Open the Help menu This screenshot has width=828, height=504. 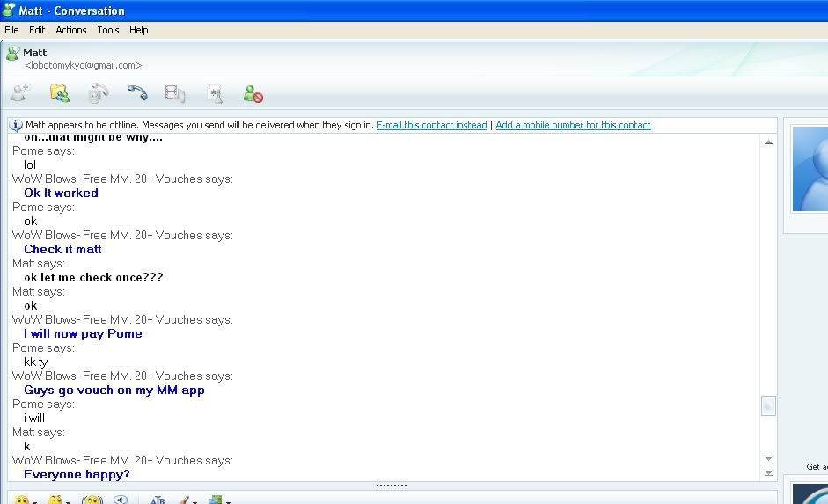pyautogui.click(x=139, y=30)
